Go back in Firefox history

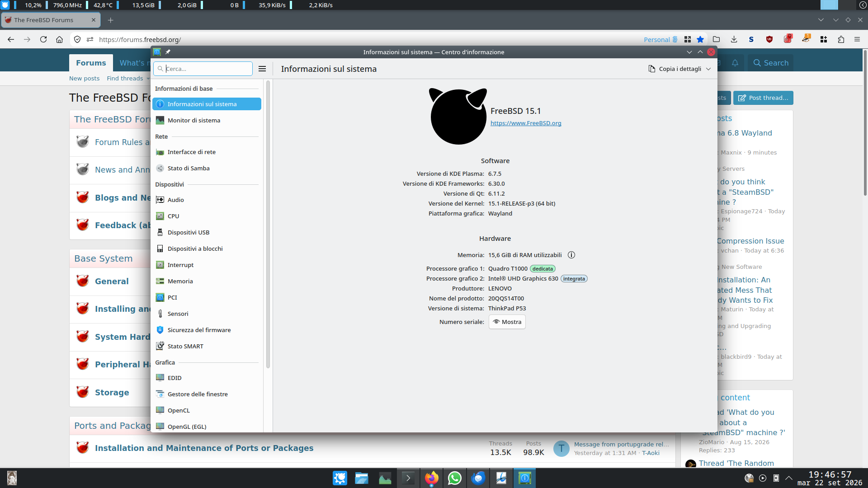[x=11, y=39]
